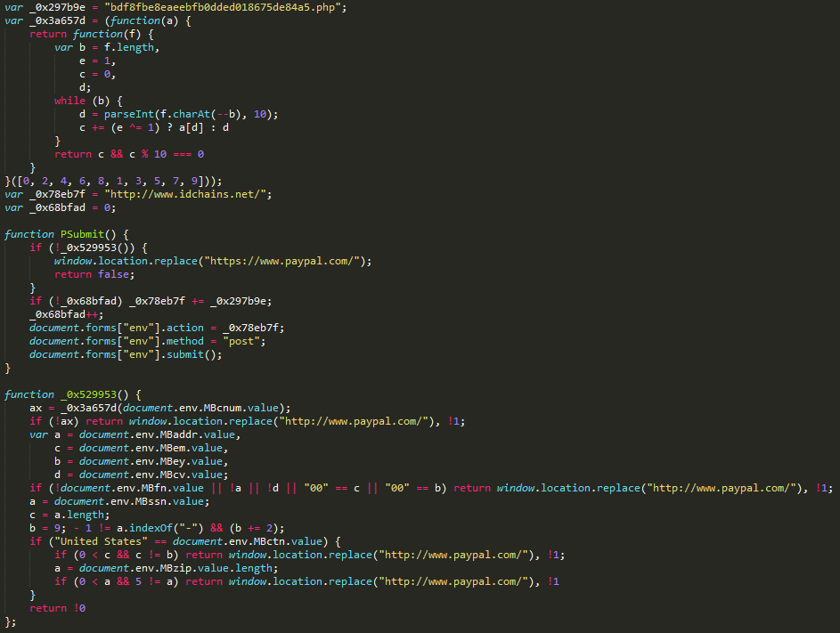Click the "ax" variable being assigned

coord(36,408)
